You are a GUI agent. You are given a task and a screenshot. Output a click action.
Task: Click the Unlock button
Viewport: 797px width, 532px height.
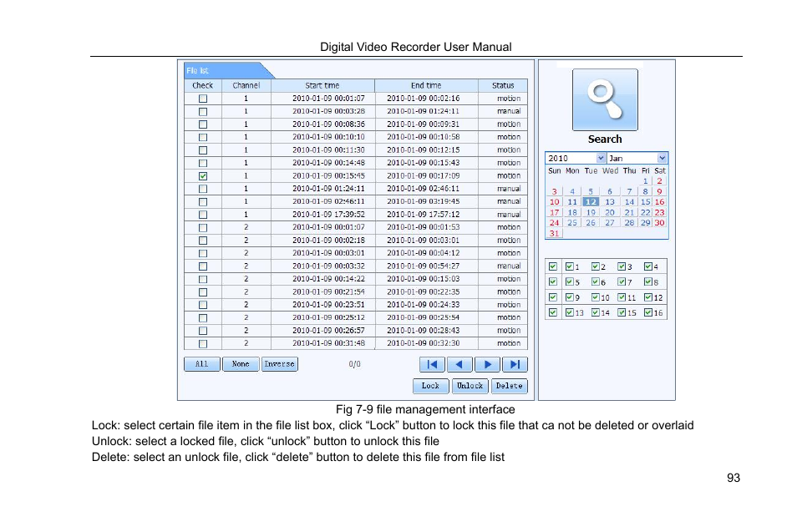(470, 386)
